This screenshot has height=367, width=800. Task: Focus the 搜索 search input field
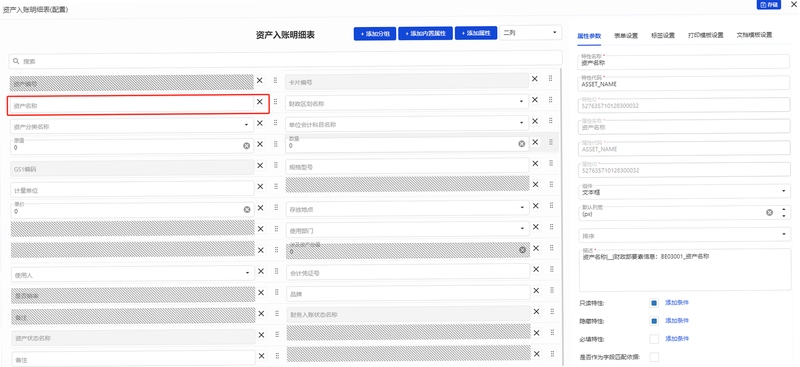tap(285, 61)
